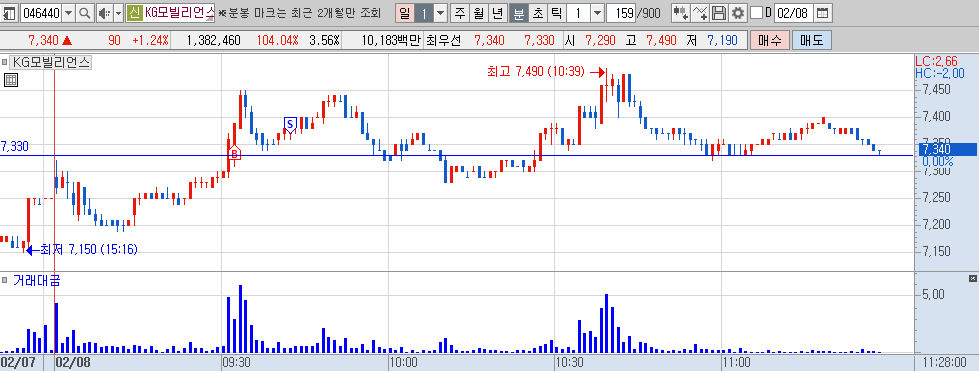Toggle the D checkbox next to the date field
Screen dimensions: 979x371
click(756, 12)
